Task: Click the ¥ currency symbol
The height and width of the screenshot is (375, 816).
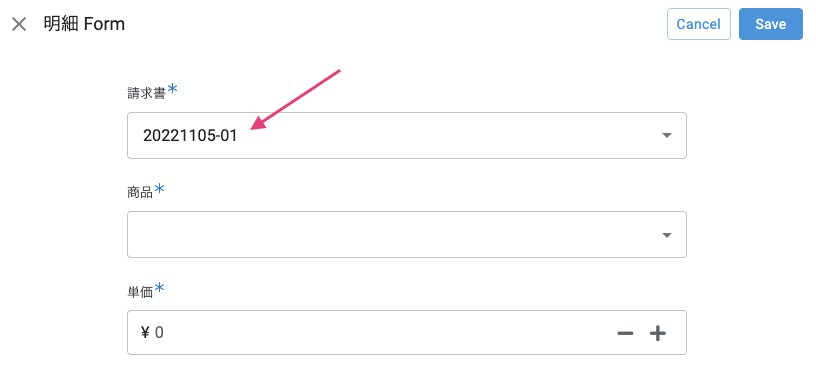Action: click(145, 333)
